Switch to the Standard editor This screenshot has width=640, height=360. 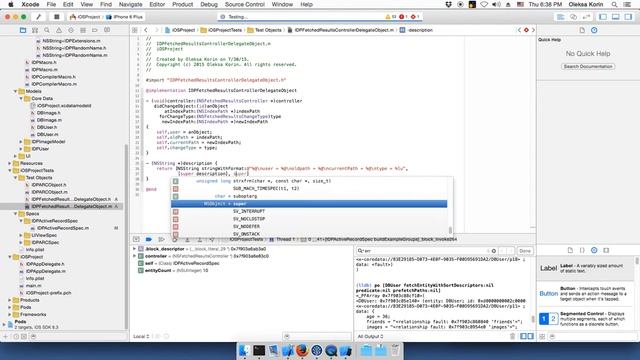pyautogui.click(x=560, y=17)
